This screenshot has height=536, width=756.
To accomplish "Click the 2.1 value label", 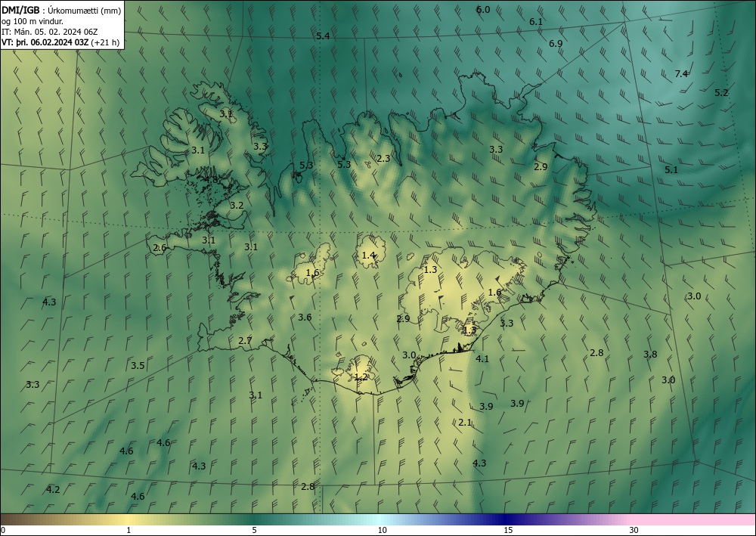I will (x=465, y=423).
